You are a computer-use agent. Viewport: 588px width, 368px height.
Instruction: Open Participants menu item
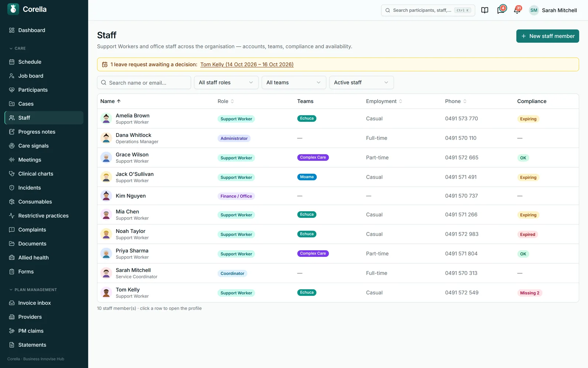pos(44,90)
